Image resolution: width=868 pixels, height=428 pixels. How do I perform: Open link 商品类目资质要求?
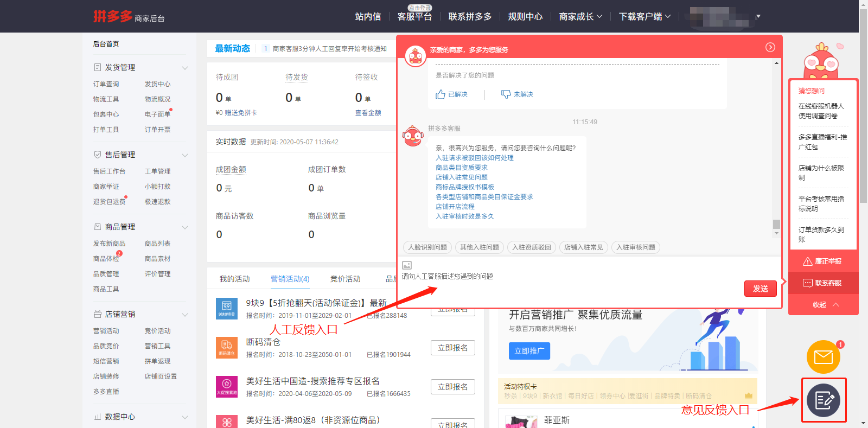[462, 168]
